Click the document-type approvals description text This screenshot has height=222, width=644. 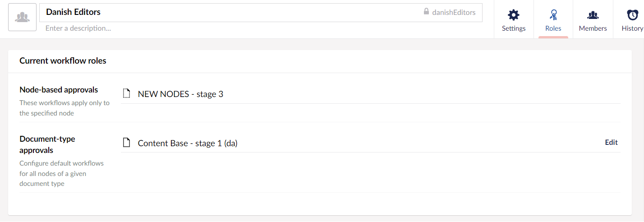61,173
